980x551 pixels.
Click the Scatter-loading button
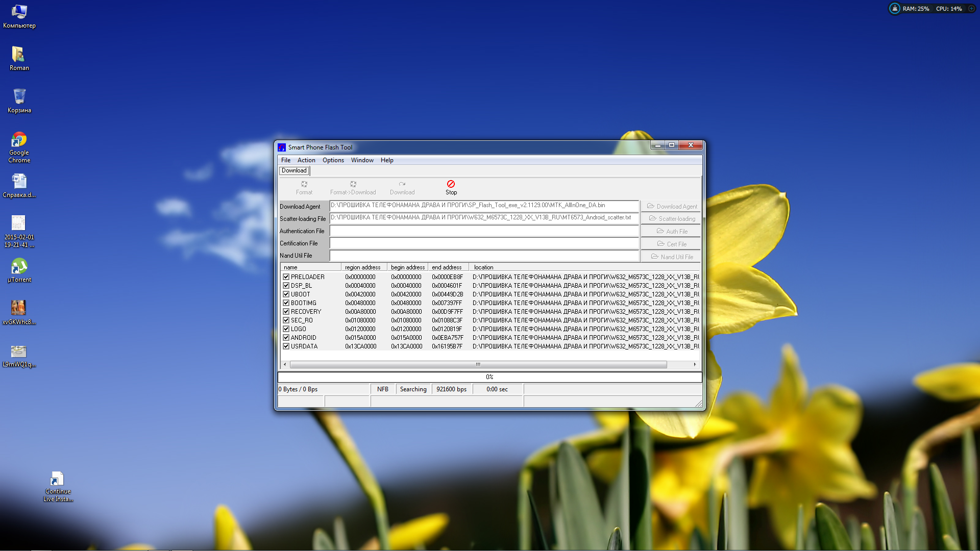point(671,219)
